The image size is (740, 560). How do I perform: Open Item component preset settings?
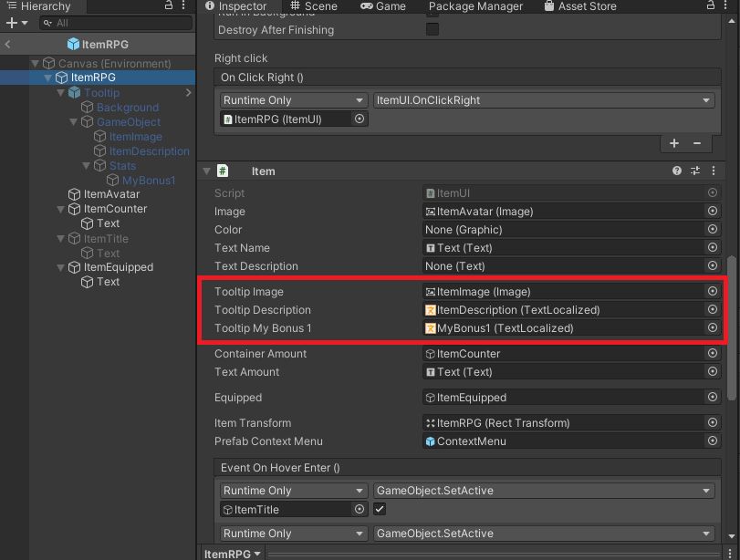tap(695, 171)
